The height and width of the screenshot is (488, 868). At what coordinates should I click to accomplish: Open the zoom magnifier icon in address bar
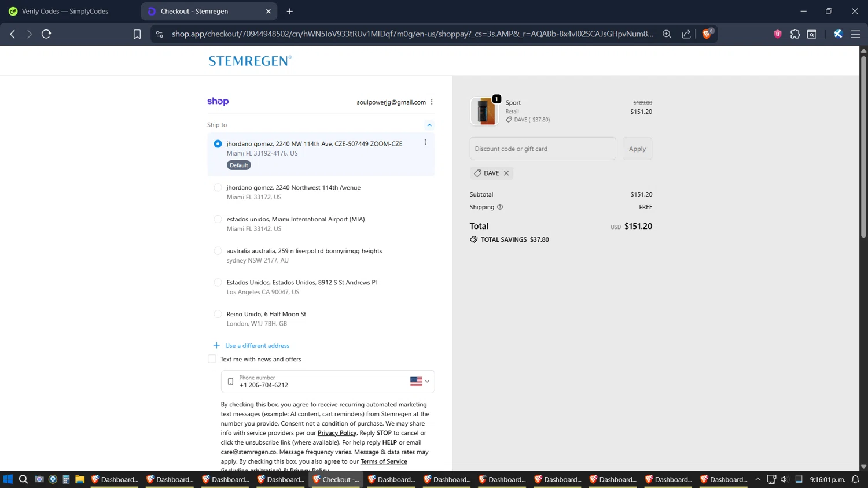[667, 34]
